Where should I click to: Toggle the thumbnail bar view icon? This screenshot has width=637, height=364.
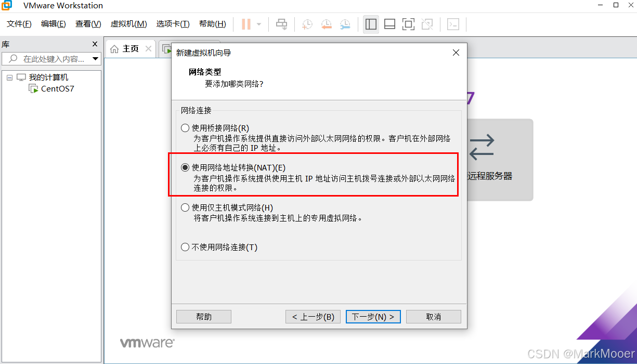point(389,24)
